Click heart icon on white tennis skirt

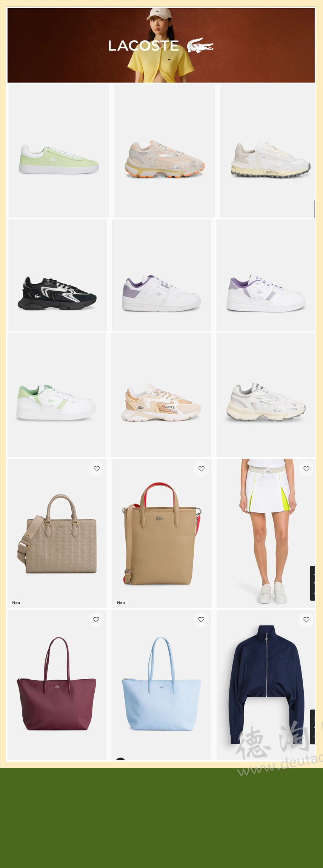(306, 469)
